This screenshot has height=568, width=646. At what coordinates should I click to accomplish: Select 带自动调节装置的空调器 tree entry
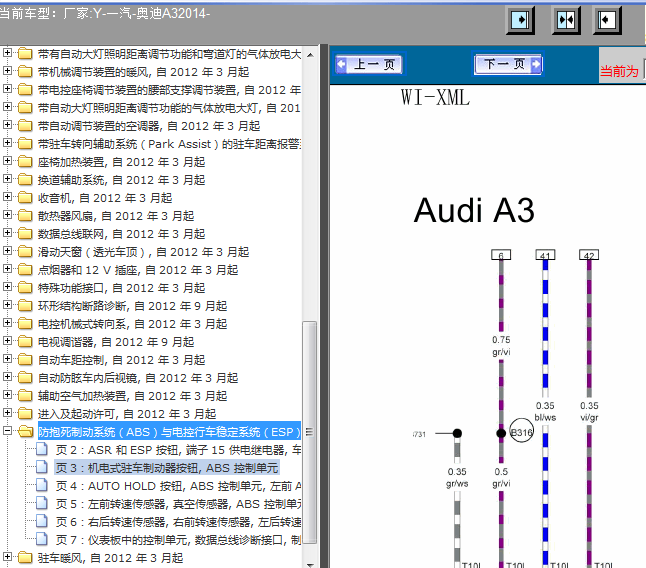pos(149,126)
